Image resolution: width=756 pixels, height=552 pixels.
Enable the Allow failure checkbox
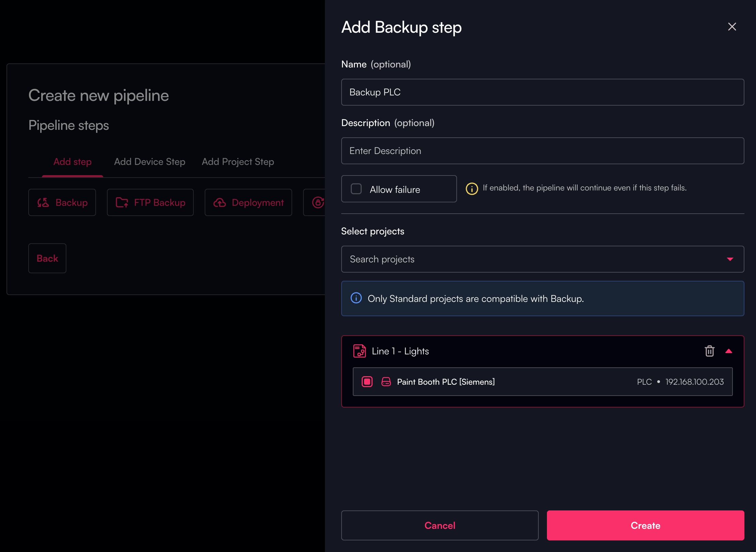pyautogui.click(x=356, y=189)
